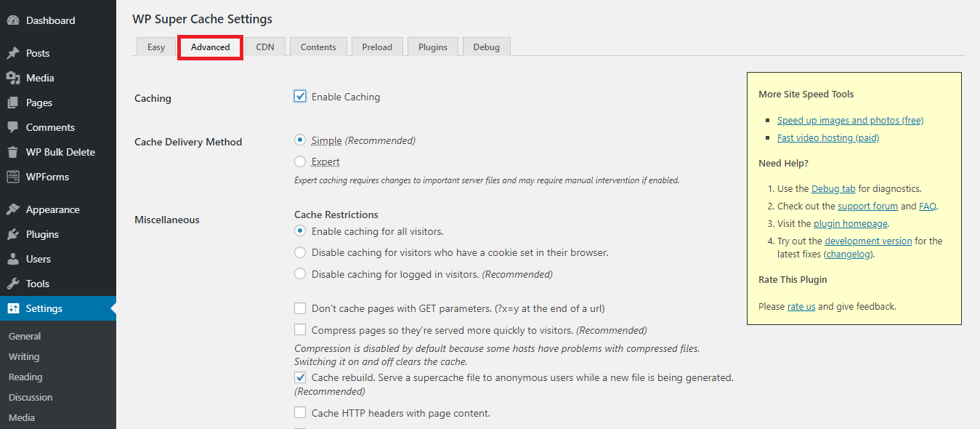This screenshot has height=429, width=980.
Task: Open the Preload tab
Action: [x=377, y=47]
